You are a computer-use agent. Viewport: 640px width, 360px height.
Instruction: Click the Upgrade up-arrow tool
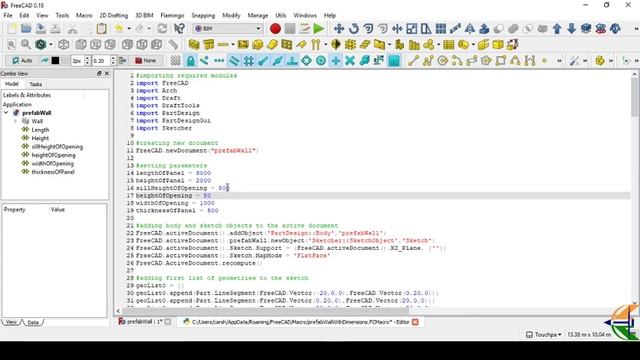(557, 29)
